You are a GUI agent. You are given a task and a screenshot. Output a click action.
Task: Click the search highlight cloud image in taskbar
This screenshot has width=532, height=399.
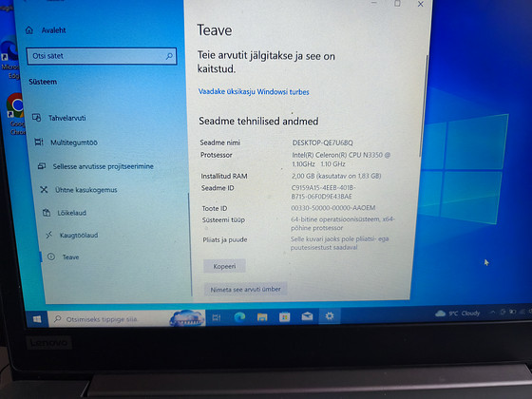(x=187, y=318)
